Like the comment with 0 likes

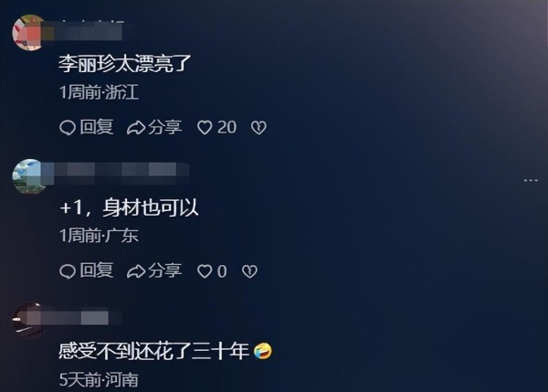(205, 271)
